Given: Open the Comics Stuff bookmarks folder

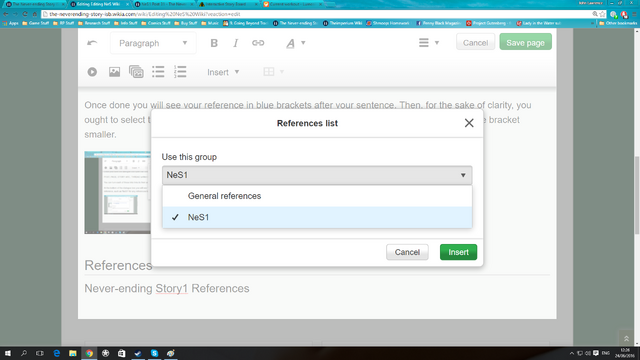Looking at the screenshot, I should pos(157,23).
